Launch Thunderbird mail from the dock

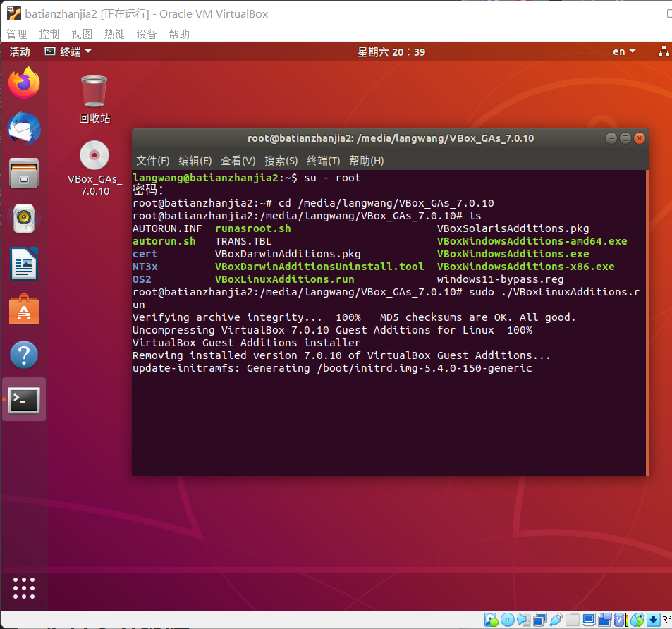(24, 128)
